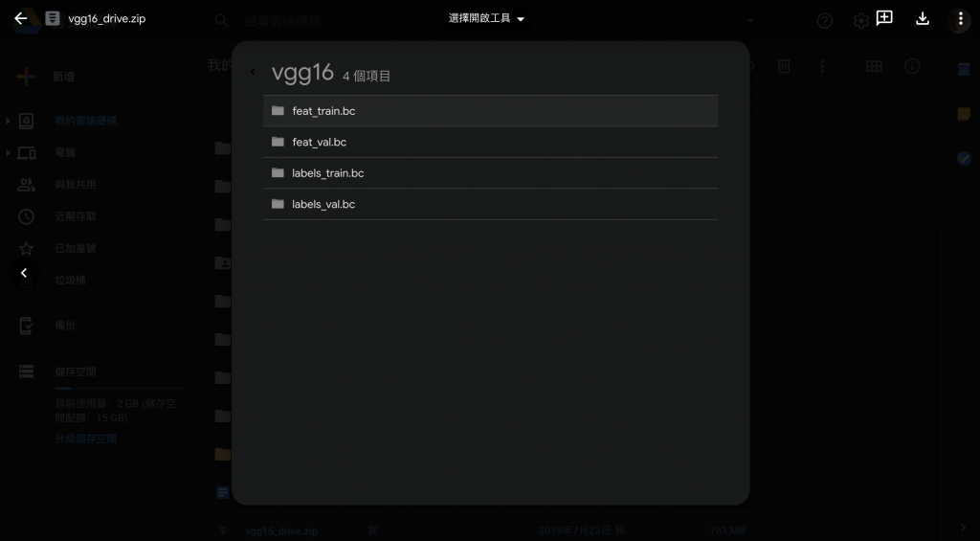
Task: Click the vgg16_drive.zip file name title
Action: [x=107, y=19]
